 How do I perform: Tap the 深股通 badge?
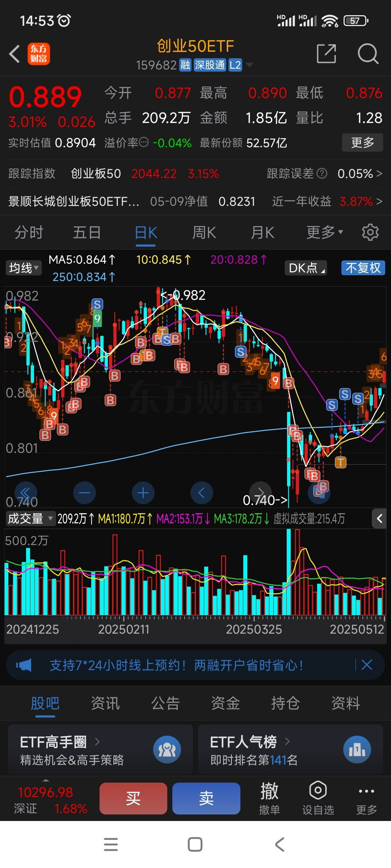tap(210, 65)
